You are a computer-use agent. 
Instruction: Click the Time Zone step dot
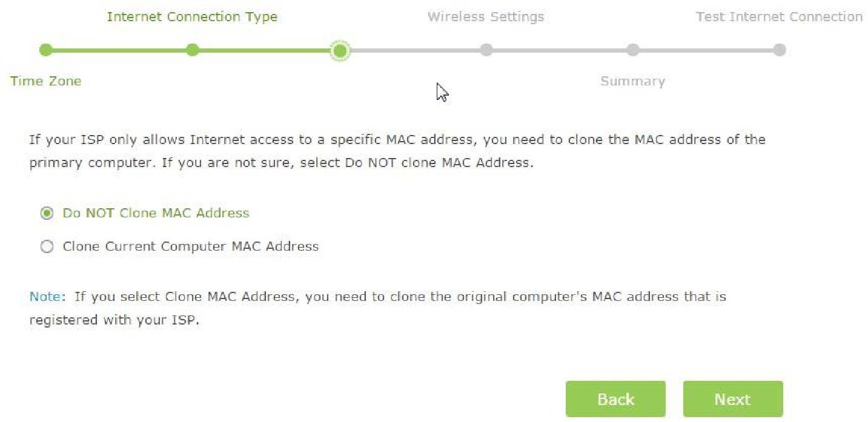46,50
